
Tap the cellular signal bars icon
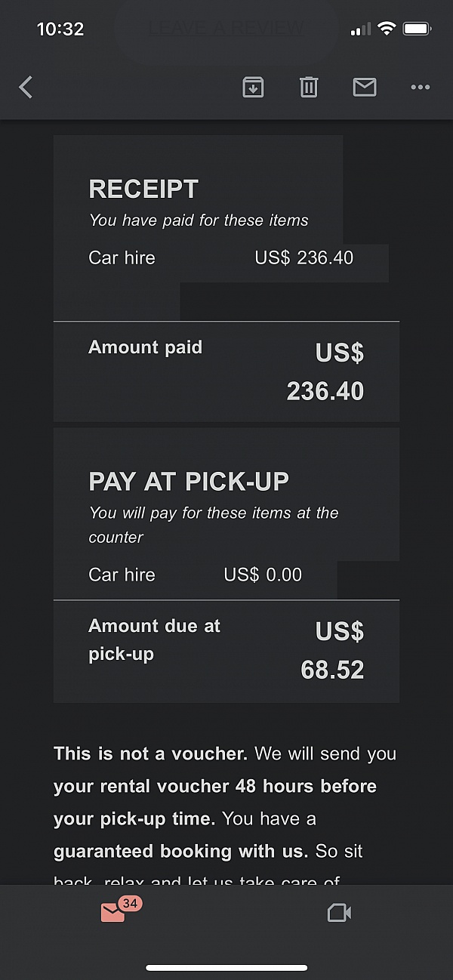click(x=361, y=29)
